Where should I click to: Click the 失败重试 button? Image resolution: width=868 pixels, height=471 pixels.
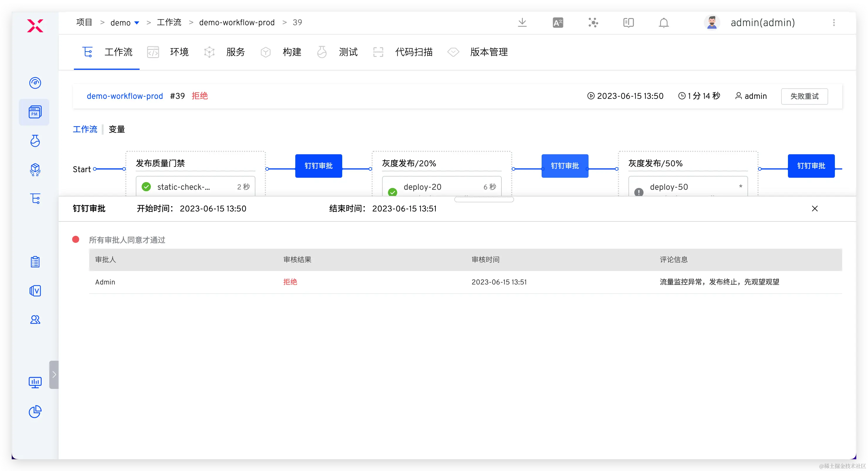click(x=804, y=96)
